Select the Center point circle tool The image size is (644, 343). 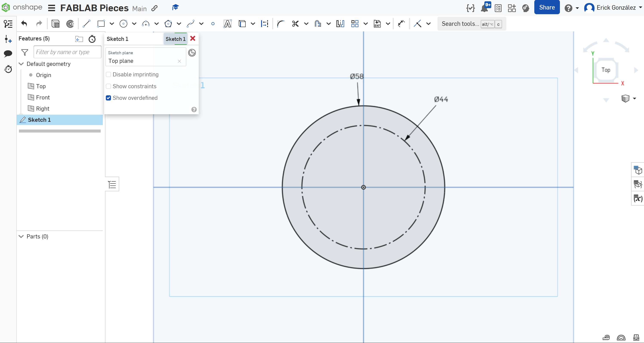[123, 24]
